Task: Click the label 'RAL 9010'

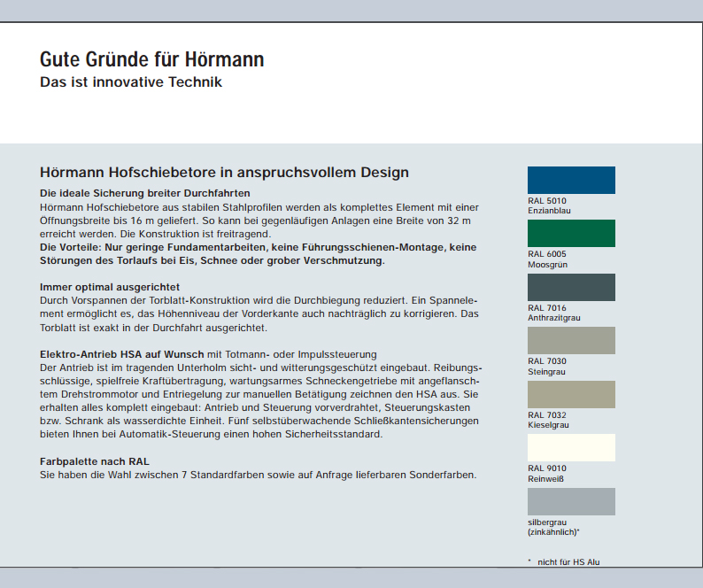Action: tap(547, 468)
